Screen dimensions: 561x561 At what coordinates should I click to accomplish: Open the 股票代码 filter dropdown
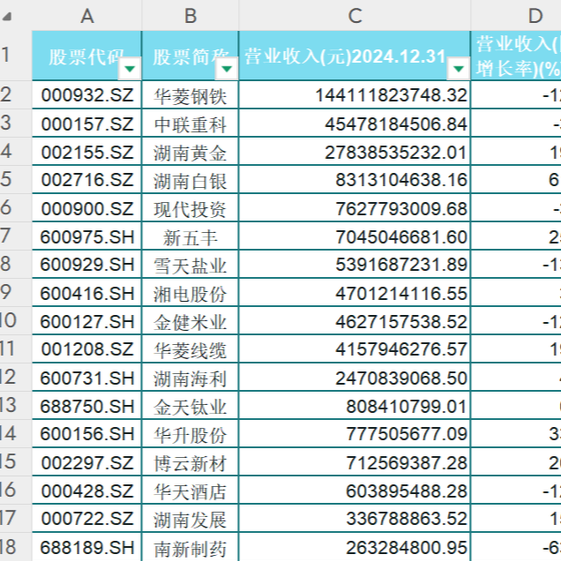130,68
